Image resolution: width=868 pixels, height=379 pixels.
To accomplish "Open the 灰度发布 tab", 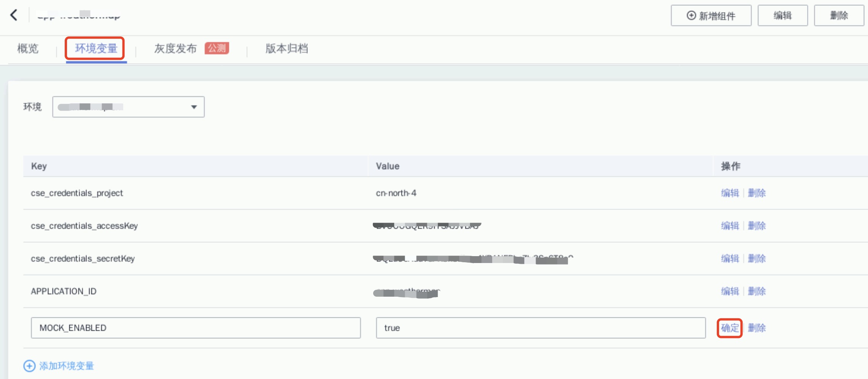I will tap(176, 49).
